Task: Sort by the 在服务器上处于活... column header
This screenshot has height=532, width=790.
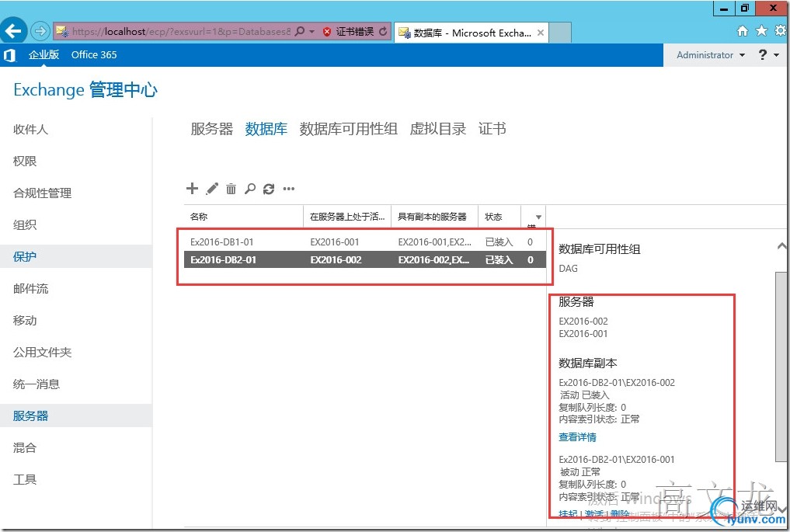Action: (x=347, y=217)
